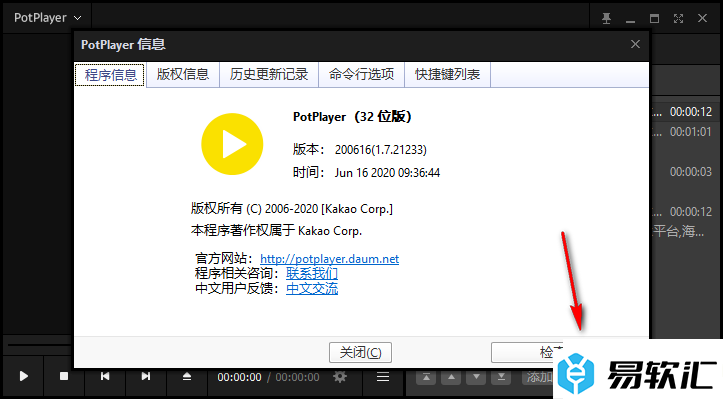The image size is (723, 399).
Task: Click the partially hidden 检查 update button
Action: [527, 352]
